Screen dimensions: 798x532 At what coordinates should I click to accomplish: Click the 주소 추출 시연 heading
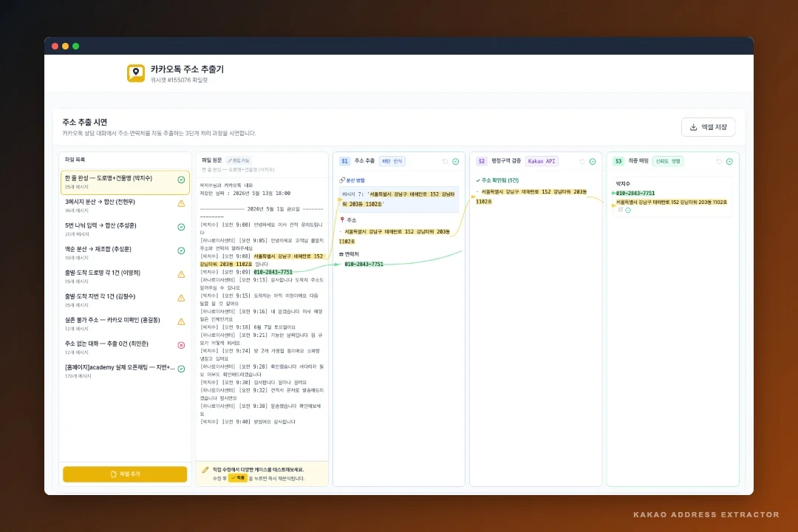click(x=84, y=122)
